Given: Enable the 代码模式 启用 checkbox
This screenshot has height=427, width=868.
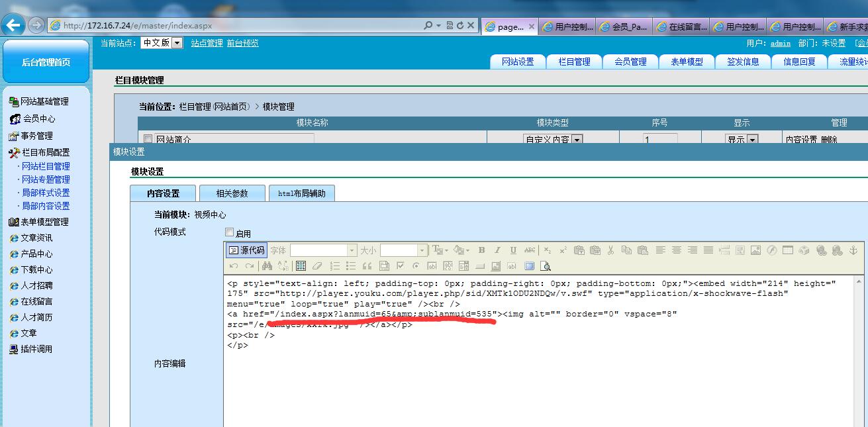Looking at the screenshot, I should point(230,232).
